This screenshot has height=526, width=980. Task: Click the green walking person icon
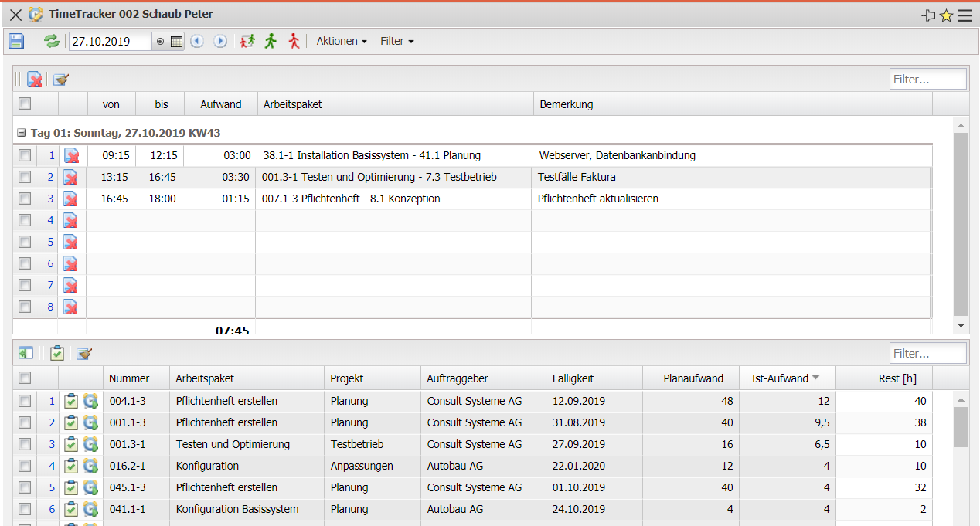pyautogui.click(x=270, y=42)
